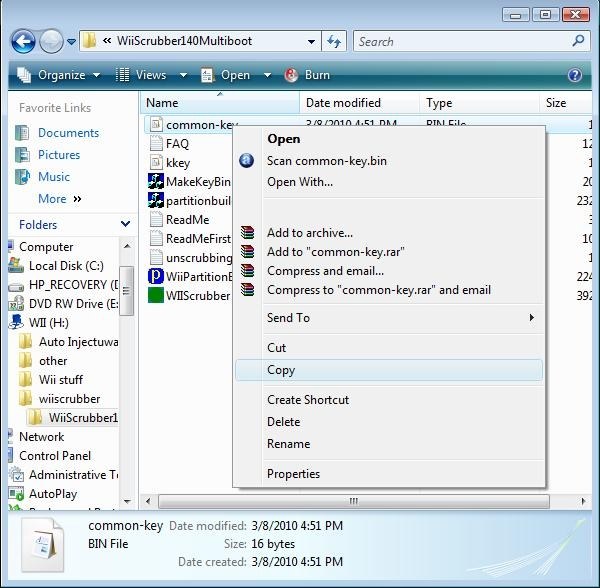This screenshot has height=588, width=600.
Task: Choose Copy from the context menu
Action: pyautogui.click(x=281, y=370)
